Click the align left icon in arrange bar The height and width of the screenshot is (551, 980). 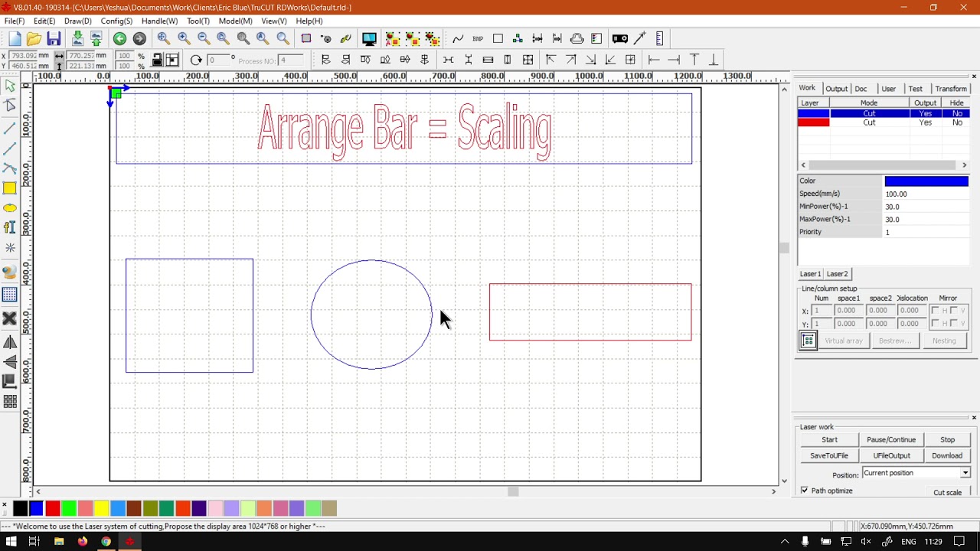point(325,60)
